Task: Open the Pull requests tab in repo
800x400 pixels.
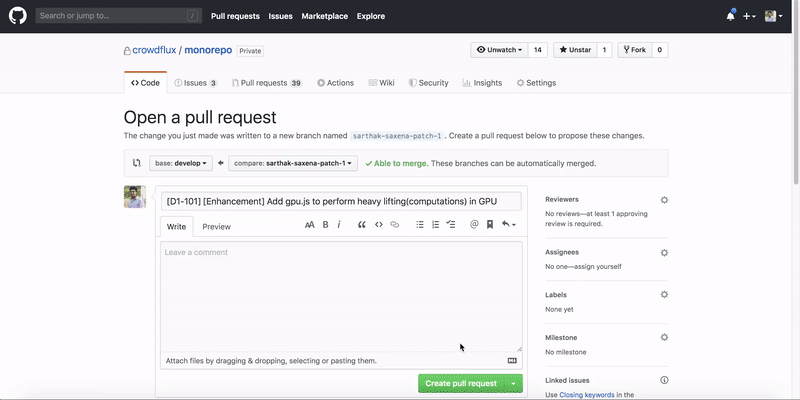Action: coord(267,83)
